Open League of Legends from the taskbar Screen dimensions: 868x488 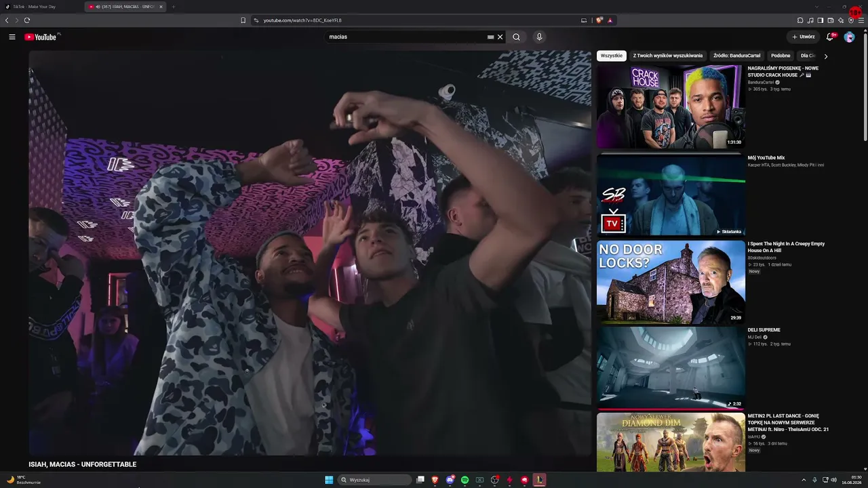539,480
